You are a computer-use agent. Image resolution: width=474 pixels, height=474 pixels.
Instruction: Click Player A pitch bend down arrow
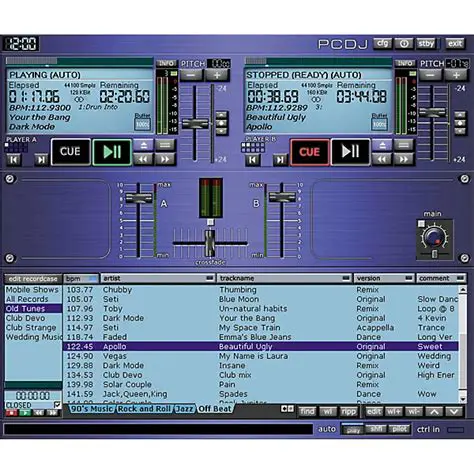(222, 131)
